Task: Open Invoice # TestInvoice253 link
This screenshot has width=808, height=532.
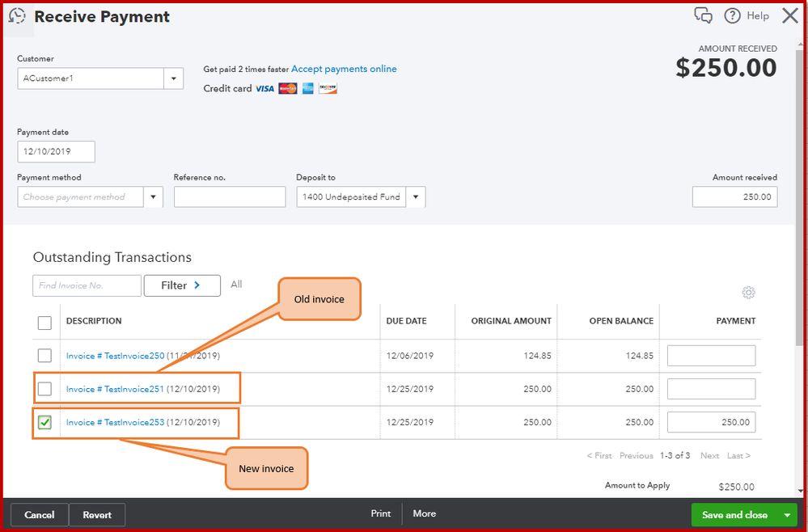Action: pos(115,422)
